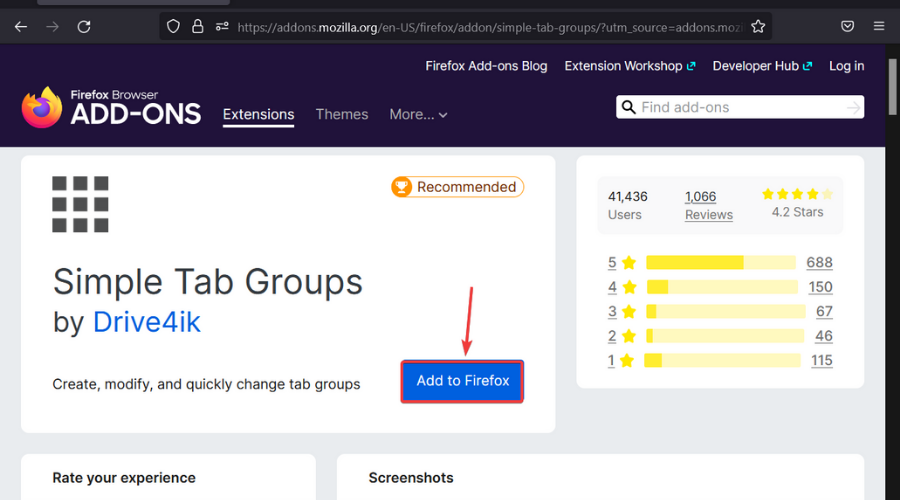The height and width of the screenshot is (500, 900).
Task: Click the browser forward arrow
Action: click(x=52, y=26)
